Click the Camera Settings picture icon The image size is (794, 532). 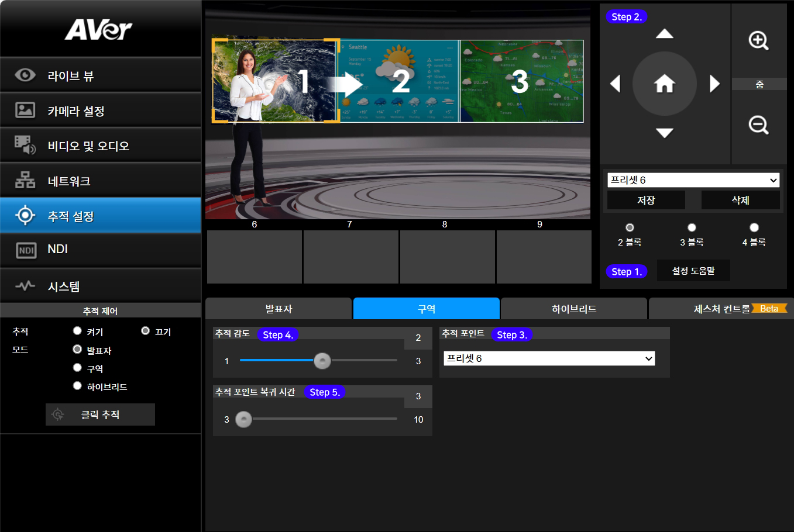pyautogui.click(x=25, y=110)
